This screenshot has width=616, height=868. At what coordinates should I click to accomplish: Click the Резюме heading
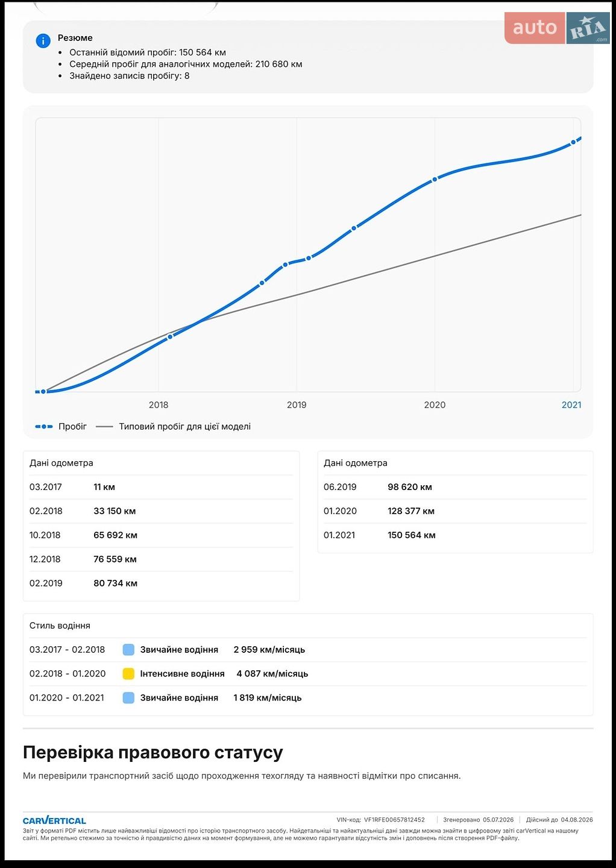pyautogui.click(x=75, y=38)
